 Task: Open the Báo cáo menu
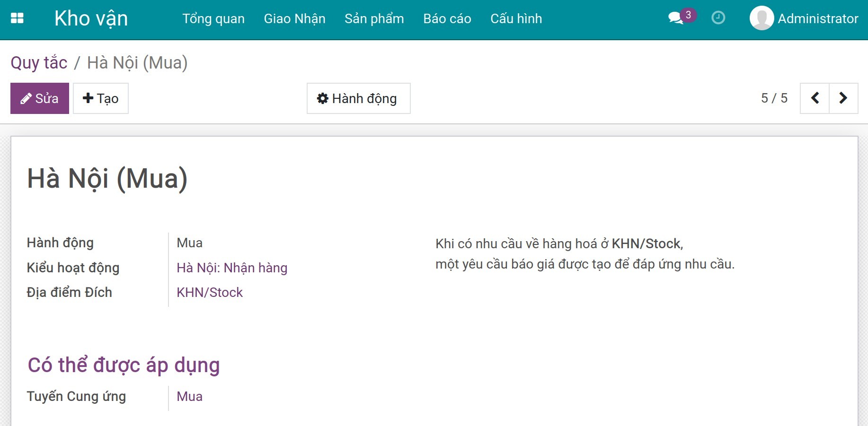pos(447,19)
